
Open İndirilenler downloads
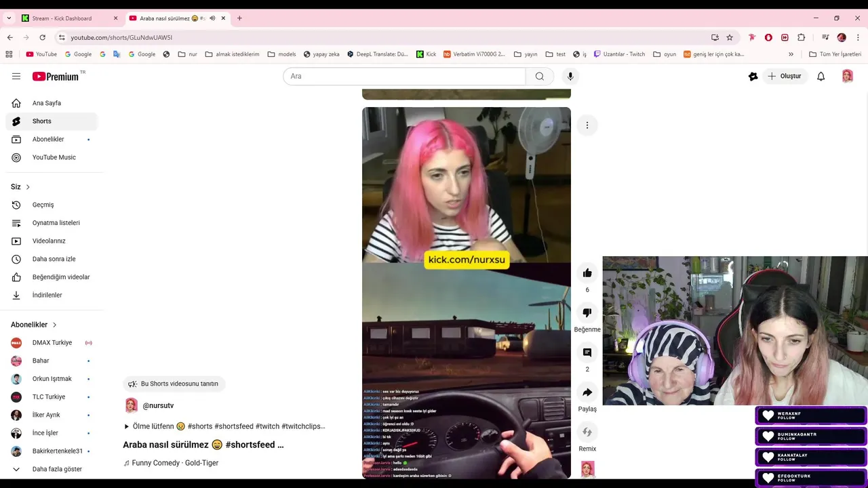pyautogui.click(x=52, y=295)
